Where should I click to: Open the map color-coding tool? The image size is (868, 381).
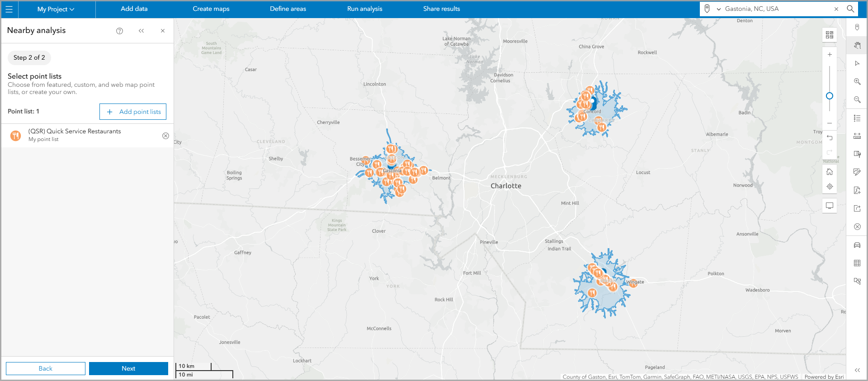click(x=857, y=154)
